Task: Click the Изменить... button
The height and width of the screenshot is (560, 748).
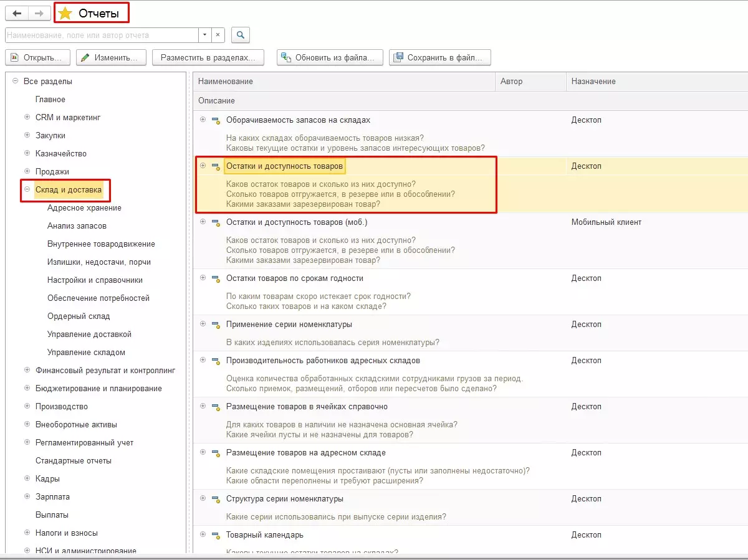Action: pyautogui.click(x=111, y=57)
